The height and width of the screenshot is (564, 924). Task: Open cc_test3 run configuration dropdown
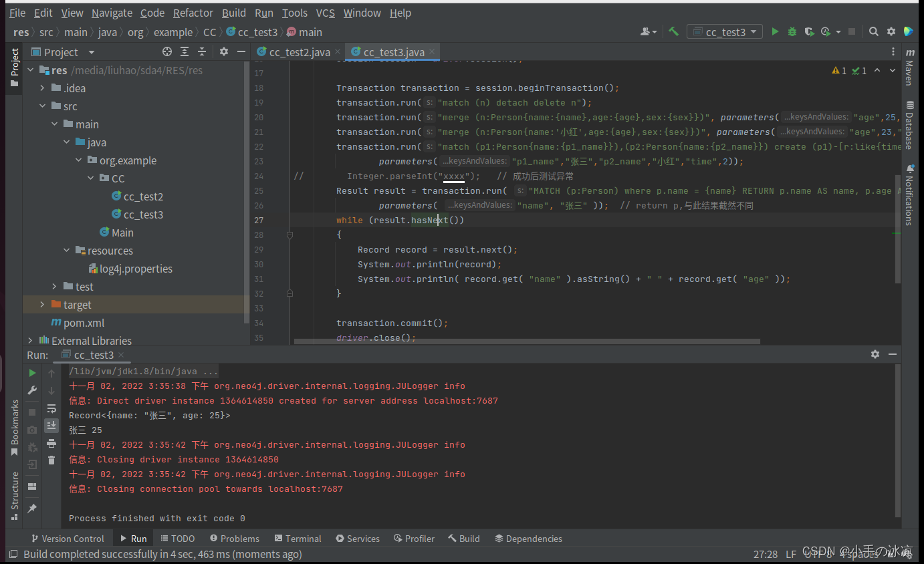(725, 31)
